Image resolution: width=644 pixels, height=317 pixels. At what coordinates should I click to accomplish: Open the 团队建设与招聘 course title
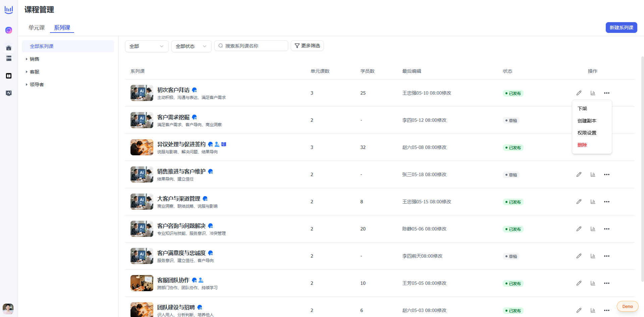(176, 307)
